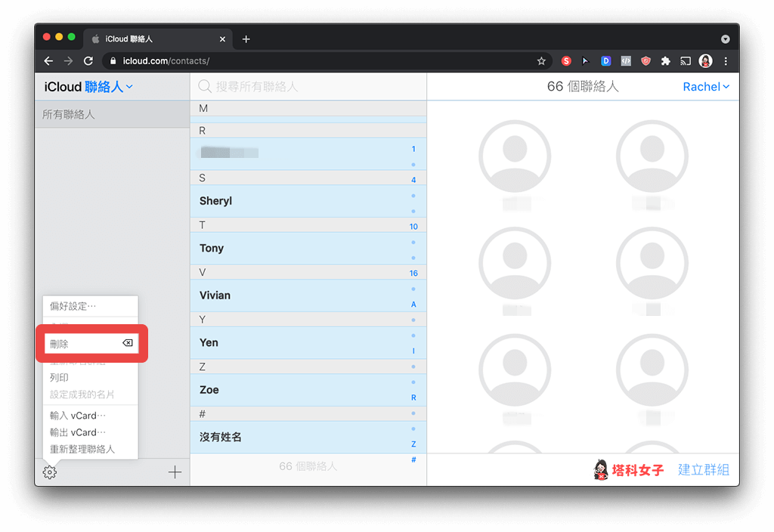Image resolution: width=774 pixels, height=532 pixels.
Task: Choose 輸入 vCard from the menu
Action: [90, 416]
